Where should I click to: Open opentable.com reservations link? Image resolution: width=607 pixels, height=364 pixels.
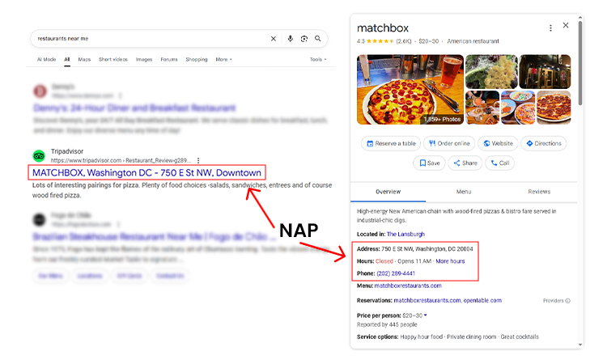tap(482, 301)
